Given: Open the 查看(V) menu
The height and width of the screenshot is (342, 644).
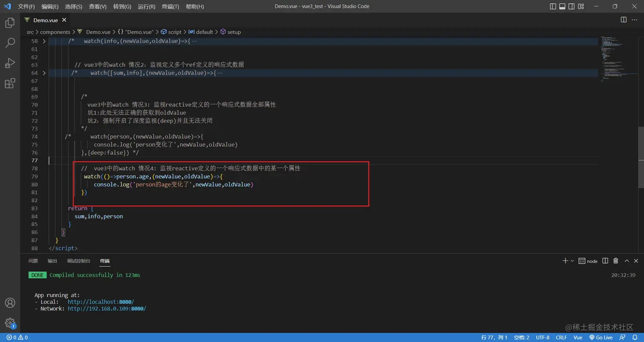Looking at the screenshot, I should pos(98,6).
